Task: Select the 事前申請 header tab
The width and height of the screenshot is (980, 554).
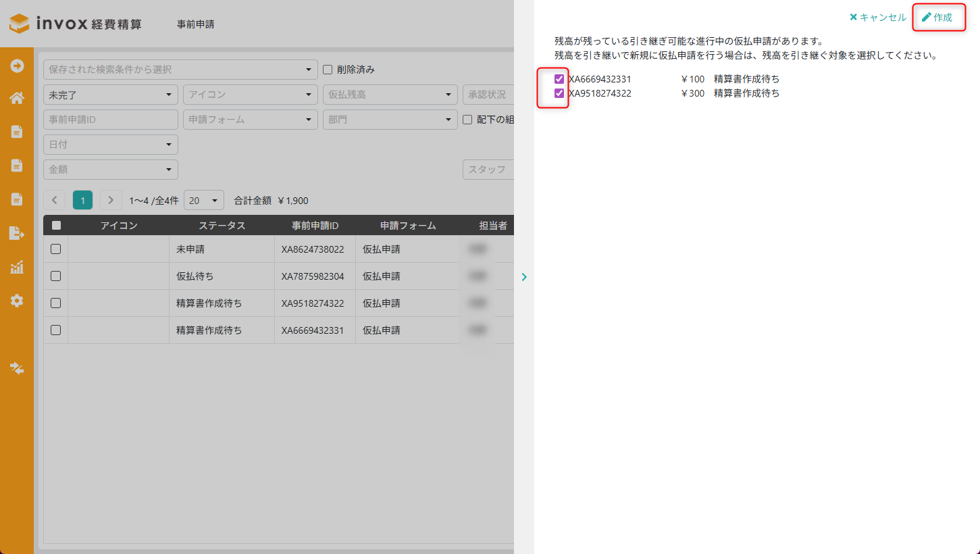Action: point(196,24)
